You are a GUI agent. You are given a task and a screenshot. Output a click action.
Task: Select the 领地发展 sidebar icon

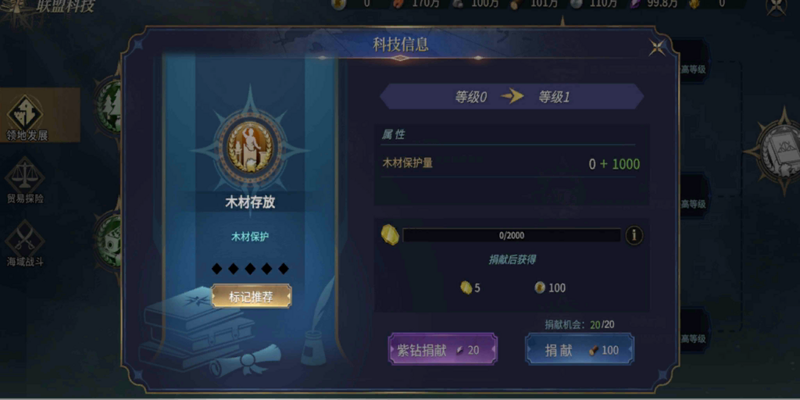coord(25,113)
